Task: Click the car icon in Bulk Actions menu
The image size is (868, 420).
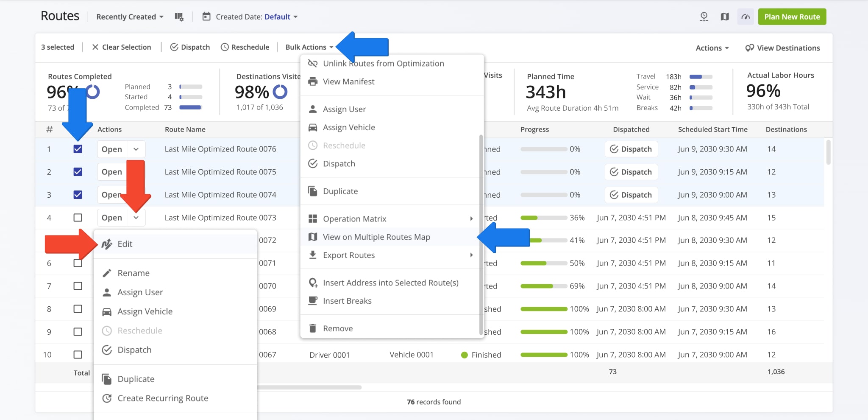Action: pos(313,127)
